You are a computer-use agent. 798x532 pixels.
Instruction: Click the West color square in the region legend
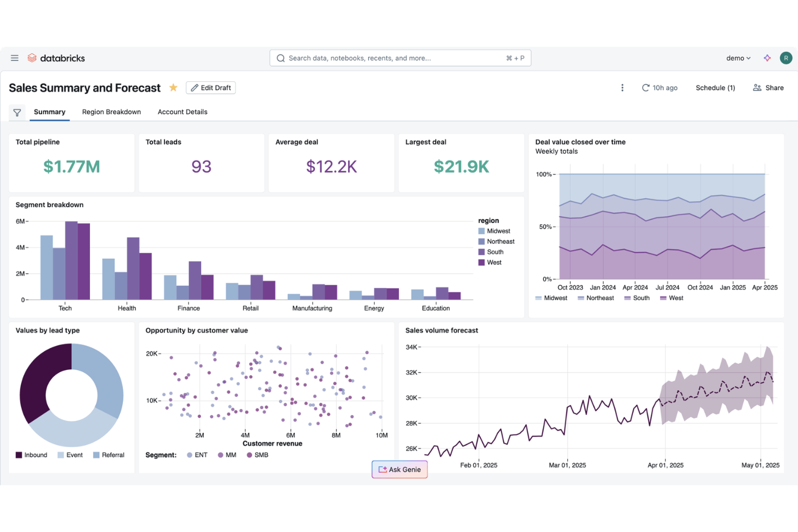(x=481, y=262)
